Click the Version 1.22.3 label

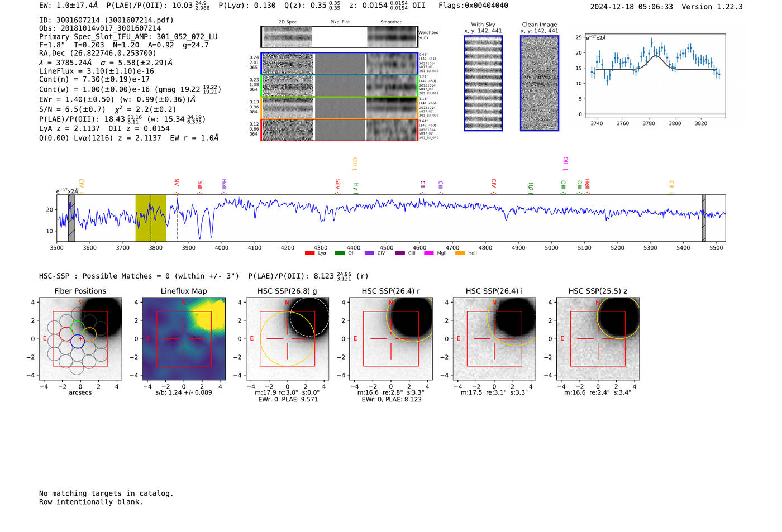(717, 7)
